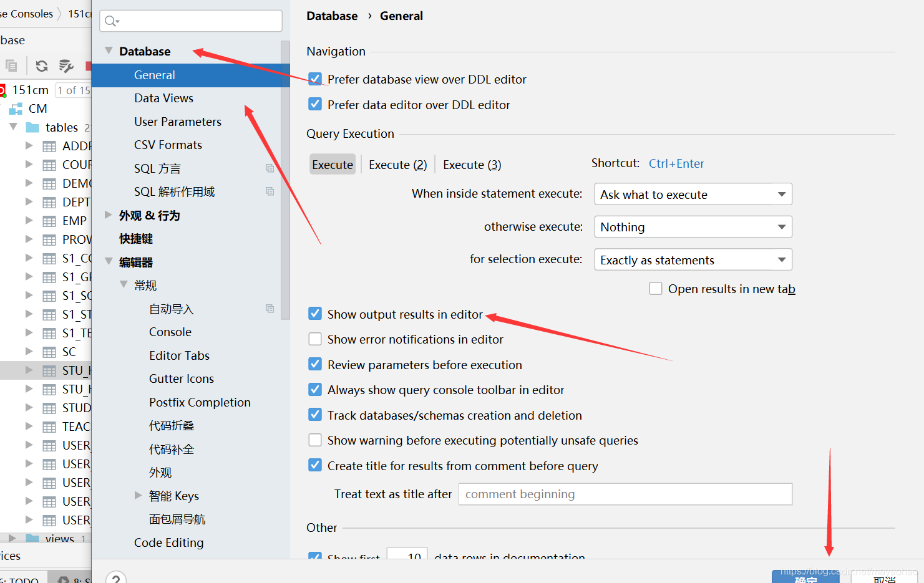Click the settings tree vertical scrollbar

click(286, 180)
